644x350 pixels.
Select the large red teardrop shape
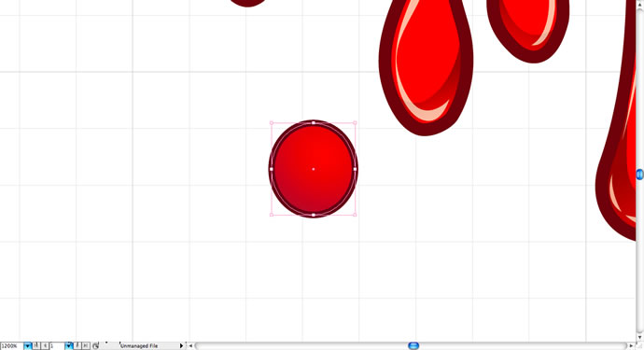(x=426, y=65)
